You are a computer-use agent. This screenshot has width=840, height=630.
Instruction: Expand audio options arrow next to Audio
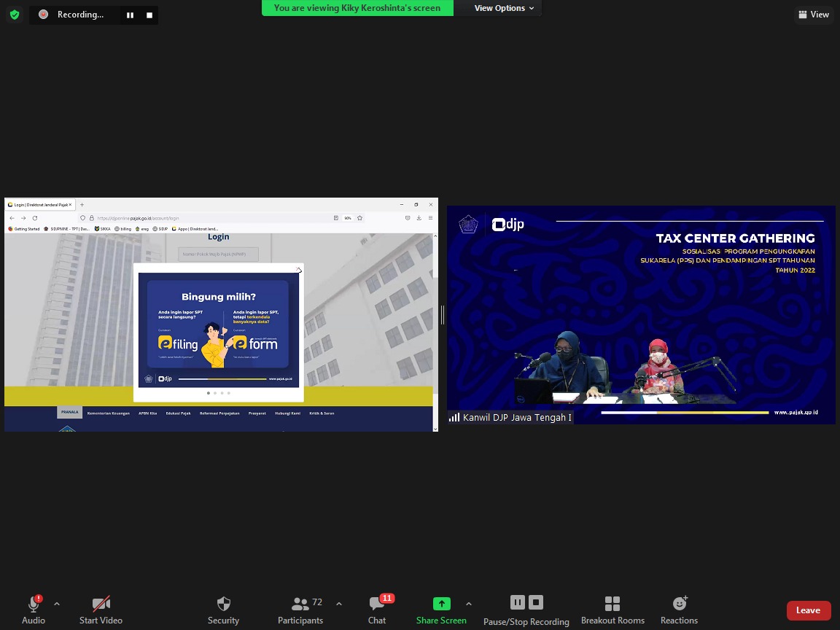click(57, 604)
